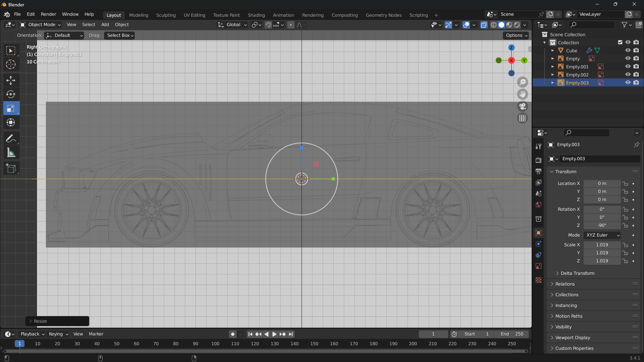The height and width of the screenshot is (362, 644).
Task: Select the Rotate tool
Action: [11, 94]
